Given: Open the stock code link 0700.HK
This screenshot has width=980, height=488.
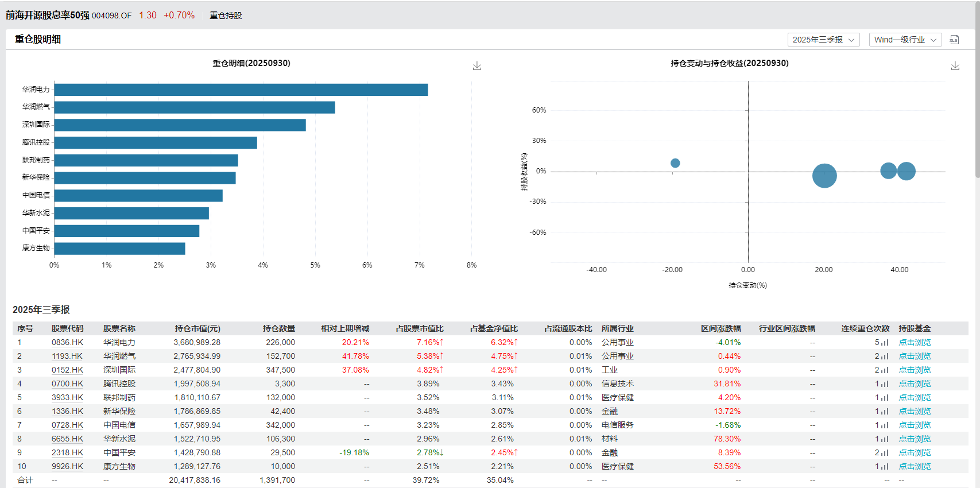Looking at the screenshot, I should (x=67, y=384).
